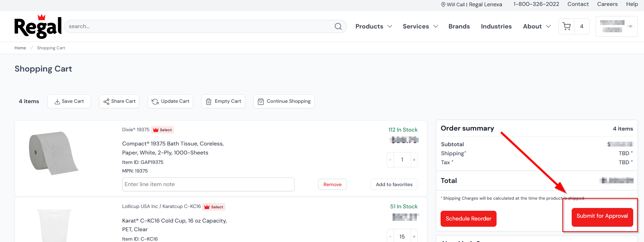Click the Save Cart button
This screenshot has height=242, width=644.
(69, 101)
